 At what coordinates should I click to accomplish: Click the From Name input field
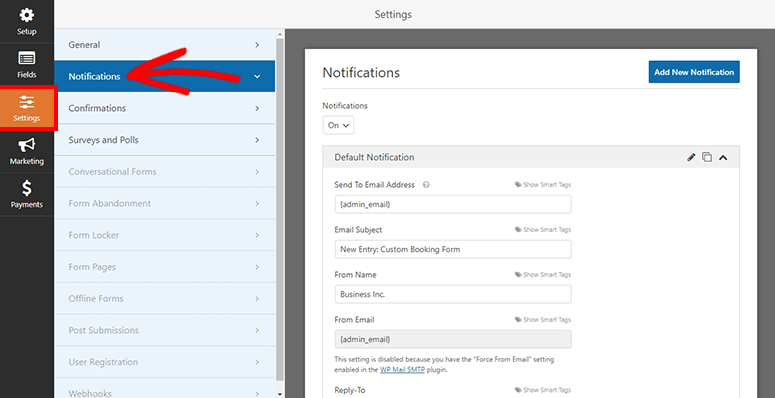tap(453, 294)
